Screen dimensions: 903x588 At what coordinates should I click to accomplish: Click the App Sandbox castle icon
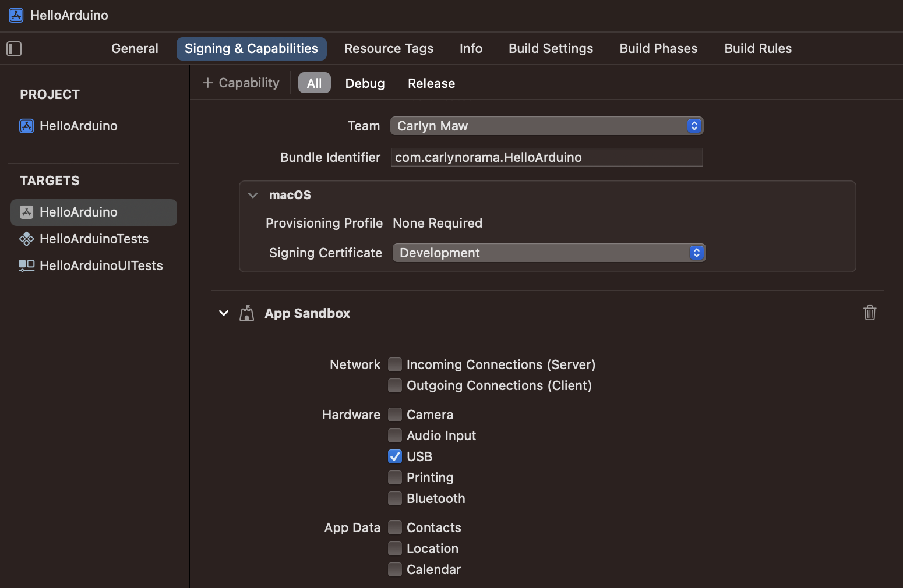(x=247, y=313)
